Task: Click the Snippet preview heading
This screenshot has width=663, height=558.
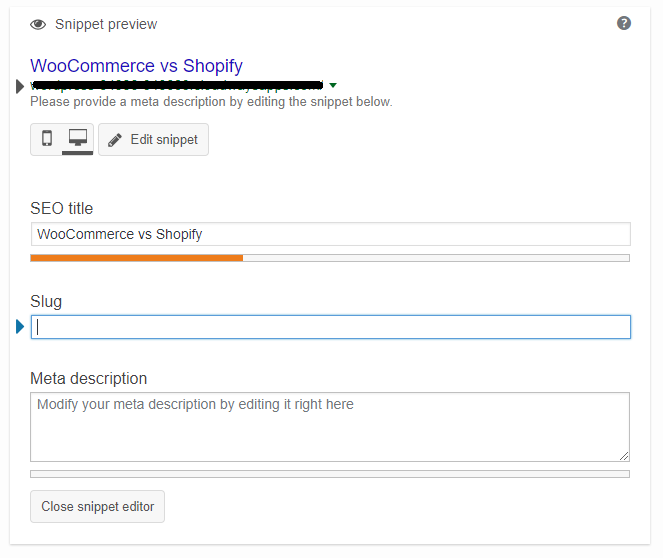Action: (106, 25)
